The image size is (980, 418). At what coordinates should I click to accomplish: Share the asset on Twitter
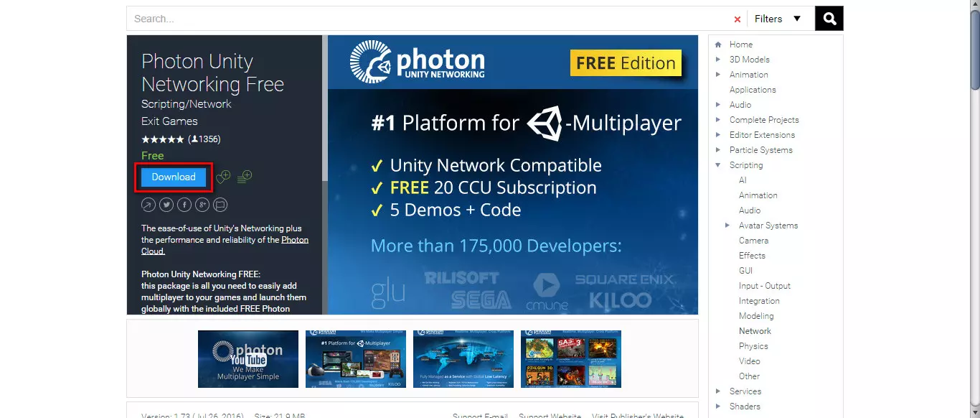coord(166,204)
